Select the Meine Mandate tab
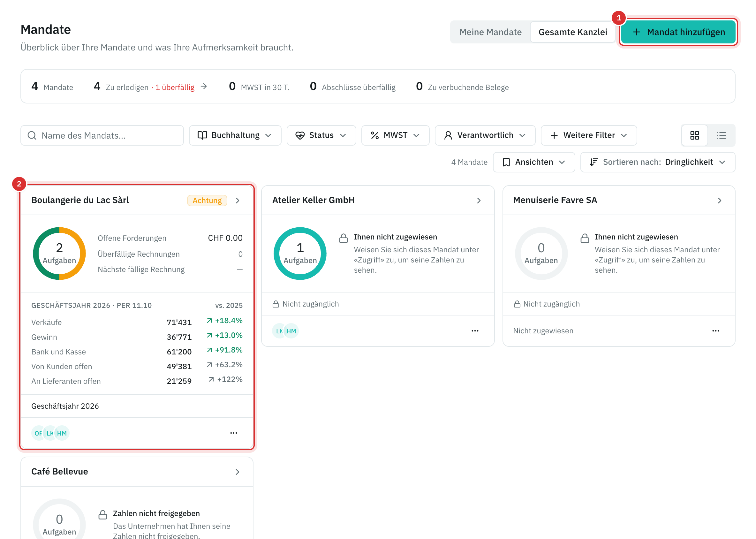The height and width of the screenshot is (539, 756). tap(490, 32)
